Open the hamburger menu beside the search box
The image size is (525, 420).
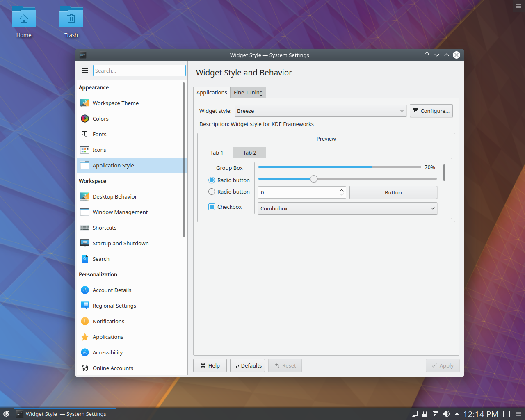click(85, 71)
